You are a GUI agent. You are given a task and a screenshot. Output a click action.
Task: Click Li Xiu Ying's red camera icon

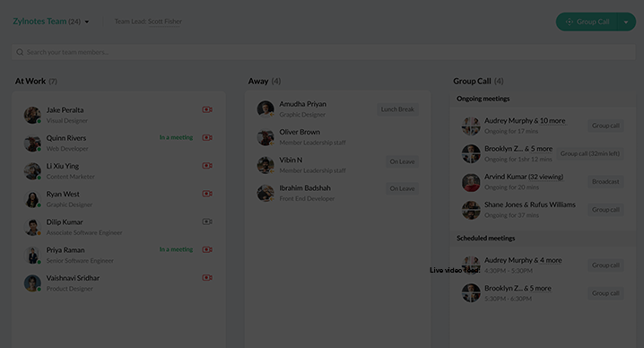[x=207, y=165]
